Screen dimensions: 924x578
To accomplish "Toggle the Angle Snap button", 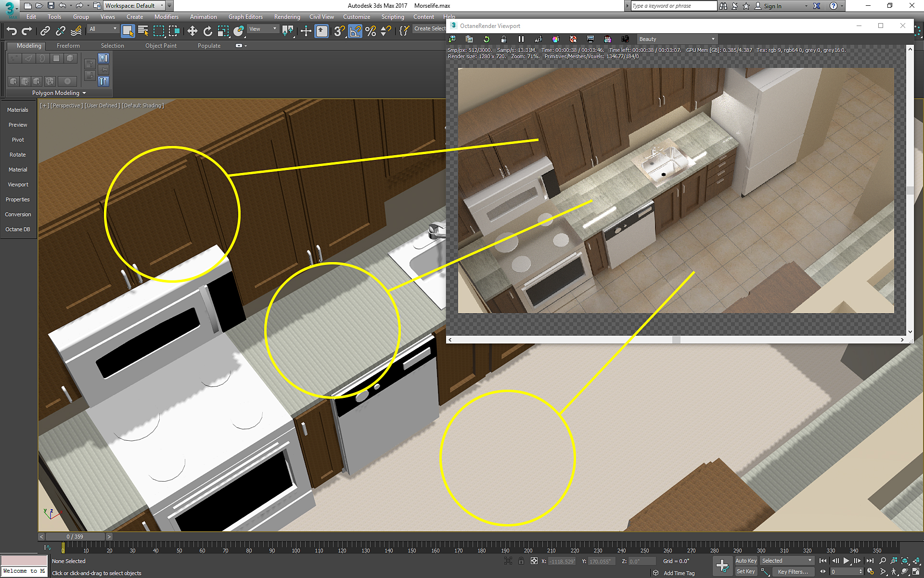I will coord(355,31).
